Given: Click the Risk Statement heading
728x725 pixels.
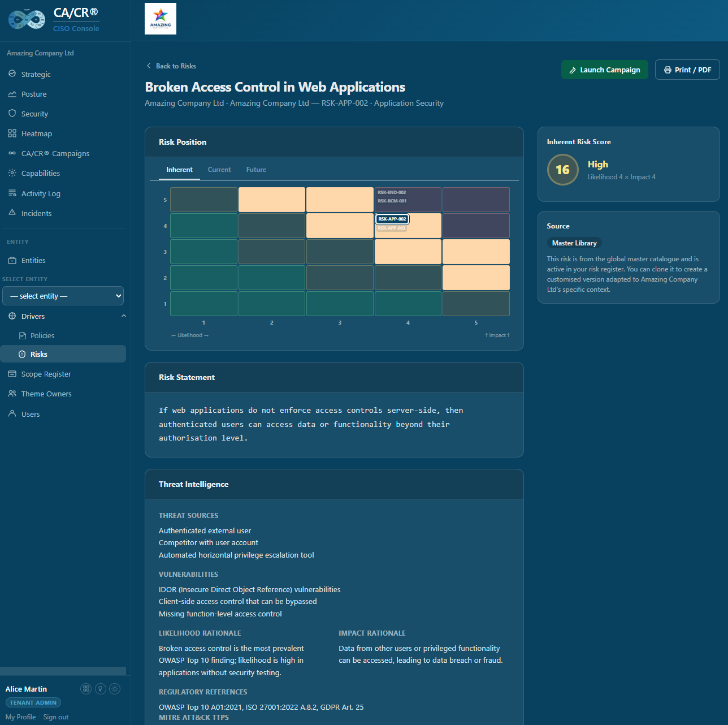Looking at the screenshot, I should [x=187, y=377].
